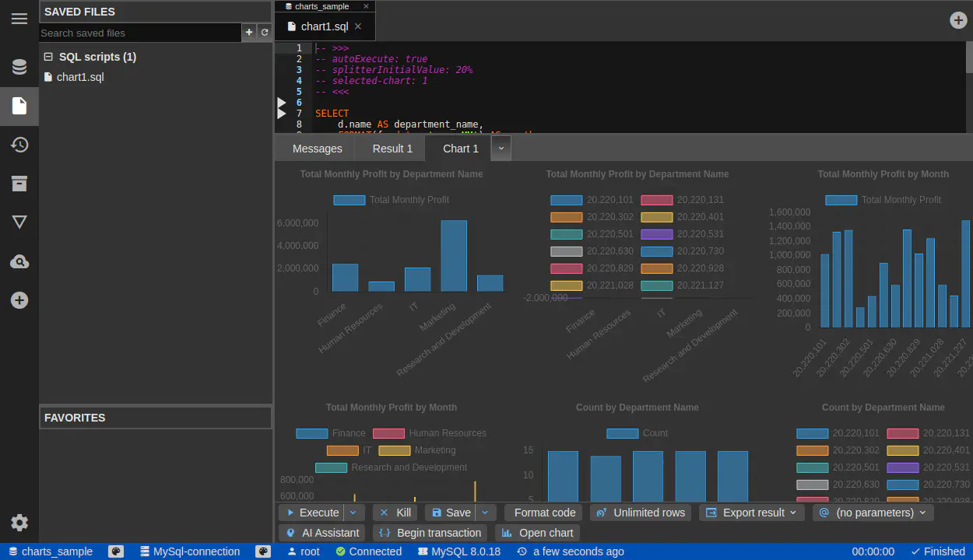
Task: Open the archive sidebar icon
Action: click(19, 184)
